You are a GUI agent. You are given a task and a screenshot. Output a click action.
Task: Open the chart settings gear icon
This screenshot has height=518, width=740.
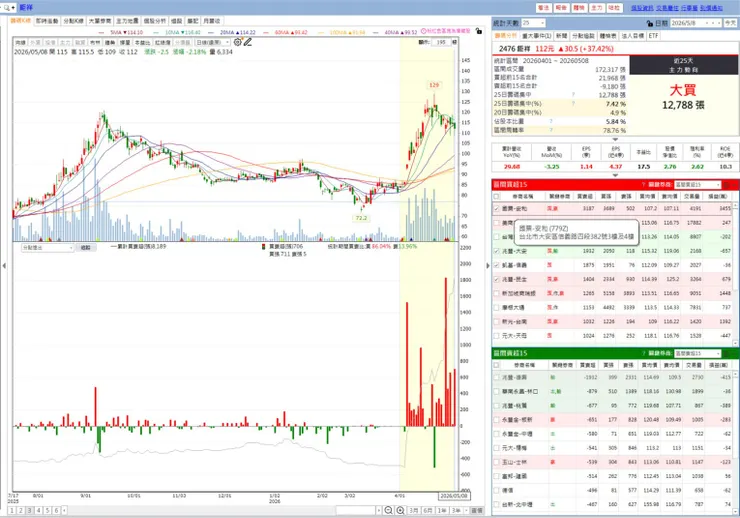coord(237,42)
